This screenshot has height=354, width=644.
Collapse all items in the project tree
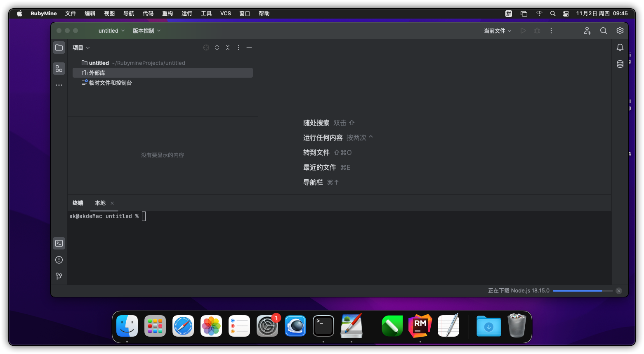click(228, 48)
